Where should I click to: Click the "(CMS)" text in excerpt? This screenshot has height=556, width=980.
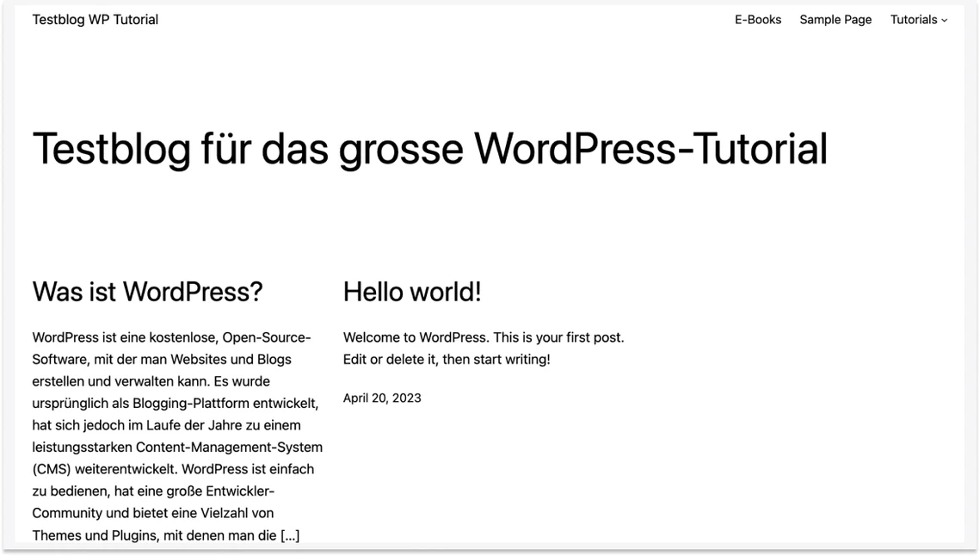click(x=52, y=469)
